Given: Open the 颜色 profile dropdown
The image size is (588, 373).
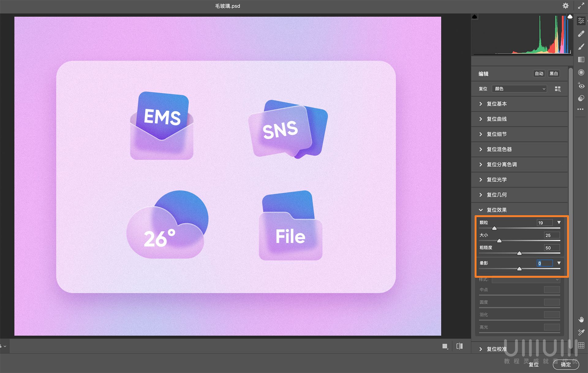Looking at the screenshot, I should click(520, 89).
